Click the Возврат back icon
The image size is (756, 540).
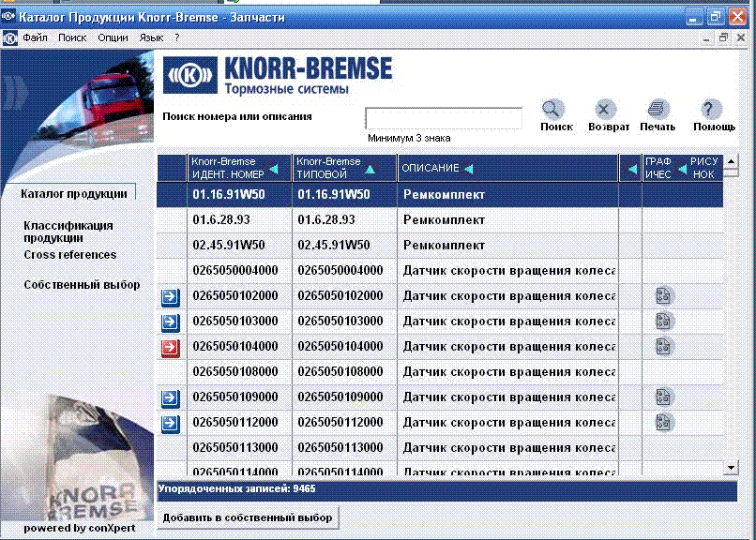click(607, 110)
